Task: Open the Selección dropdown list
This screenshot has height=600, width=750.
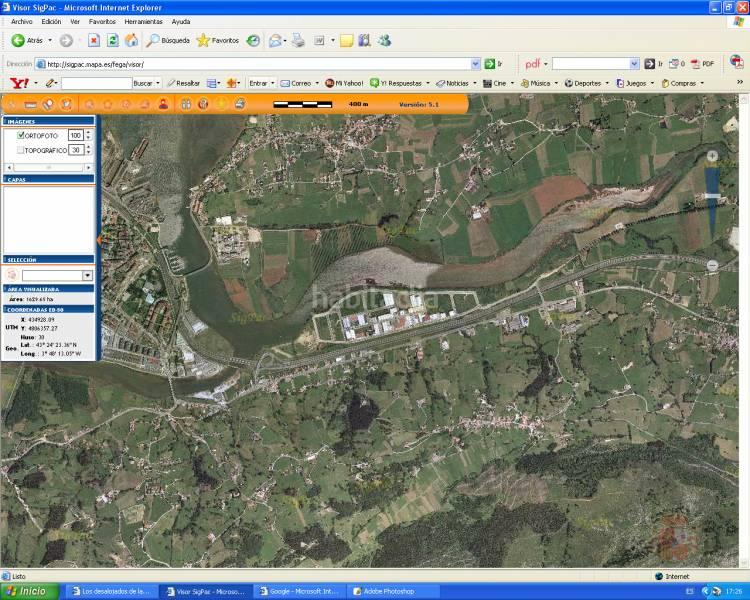Action: coord(87,275)
